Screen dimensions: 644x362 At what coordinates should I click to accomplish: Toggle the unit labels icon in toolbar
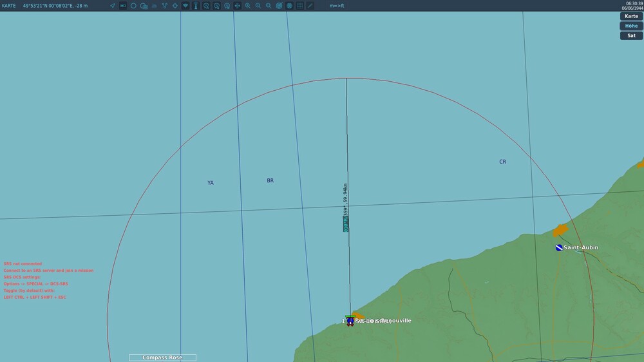[x=123, y=6]
